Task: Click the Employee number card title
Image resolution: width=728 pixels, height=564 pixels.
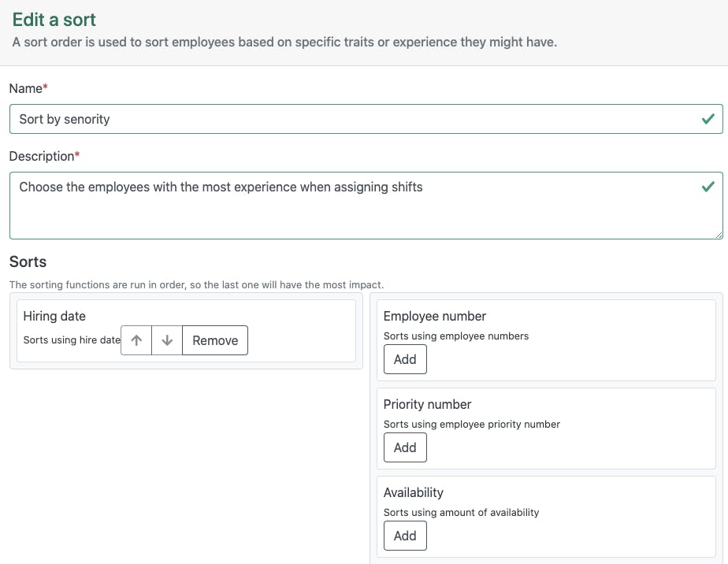Action: [435, 316]
